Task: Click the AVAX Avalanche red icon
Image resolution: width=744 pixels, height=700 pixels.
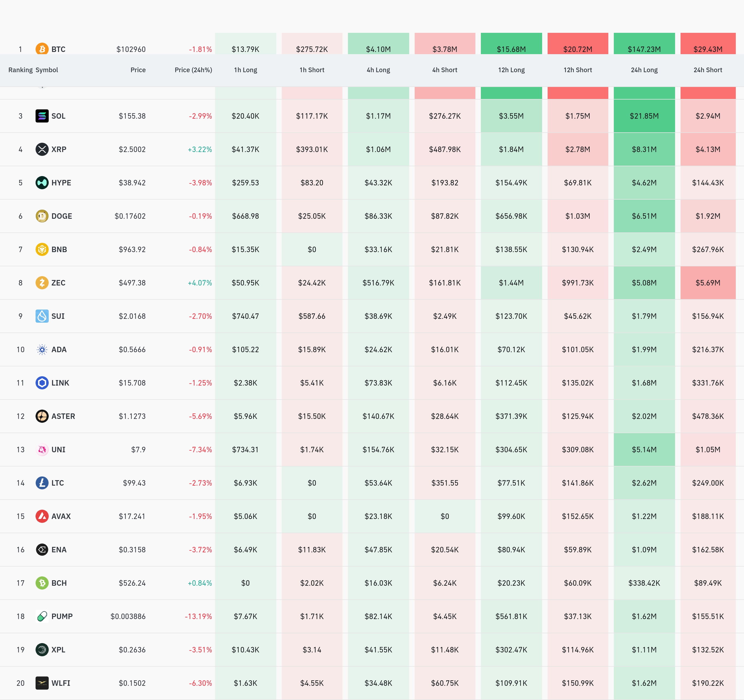Action: click(42, 516)
